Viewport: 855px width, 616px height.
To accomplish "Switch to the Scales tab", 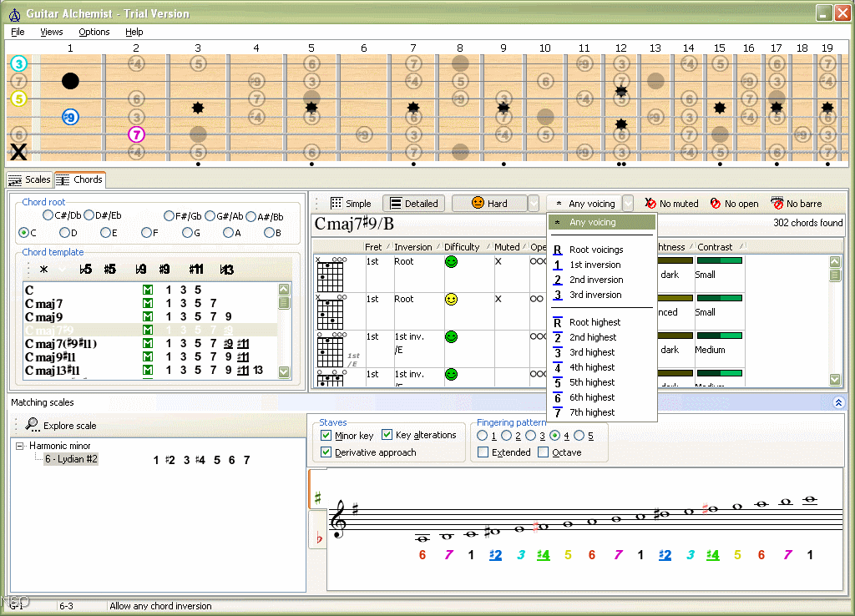I will (30, 179).
